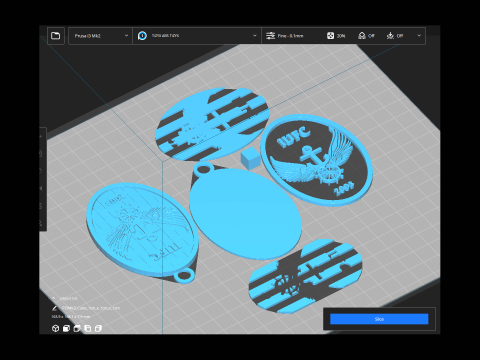480x360 pixels.
Task: Select the Per Model Settings tool
Action: 41,206
